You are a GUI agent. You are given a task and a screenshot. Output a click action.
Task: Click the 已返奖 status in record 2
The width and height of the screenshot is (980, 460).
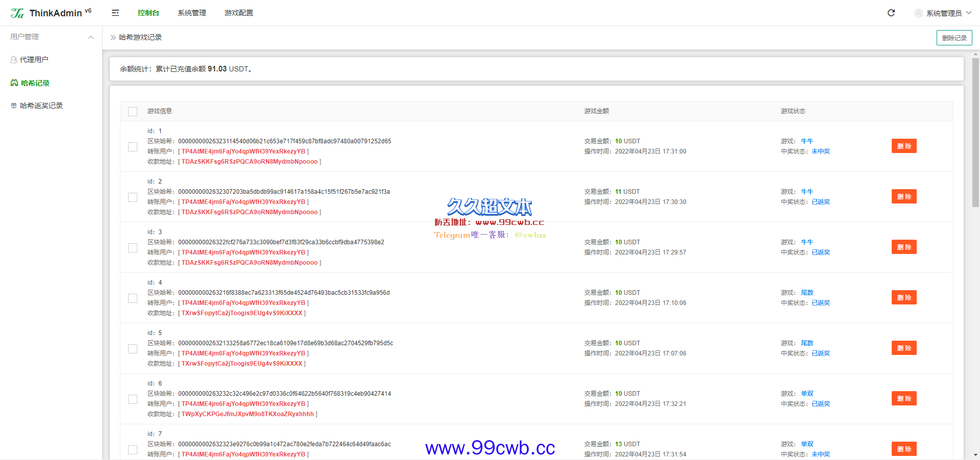tap(821, 202)
